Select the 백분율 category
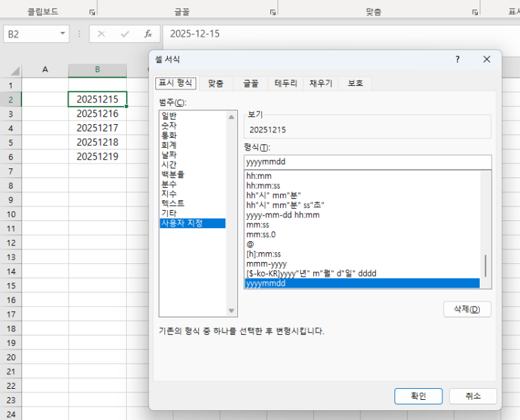520x420 pixels. coord(193,175)
